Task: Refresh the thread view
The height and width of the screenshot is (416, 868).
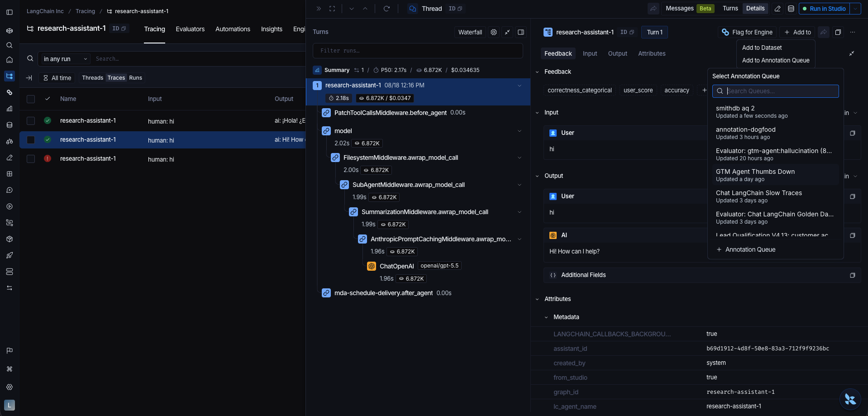Action: tap(386, 9)
